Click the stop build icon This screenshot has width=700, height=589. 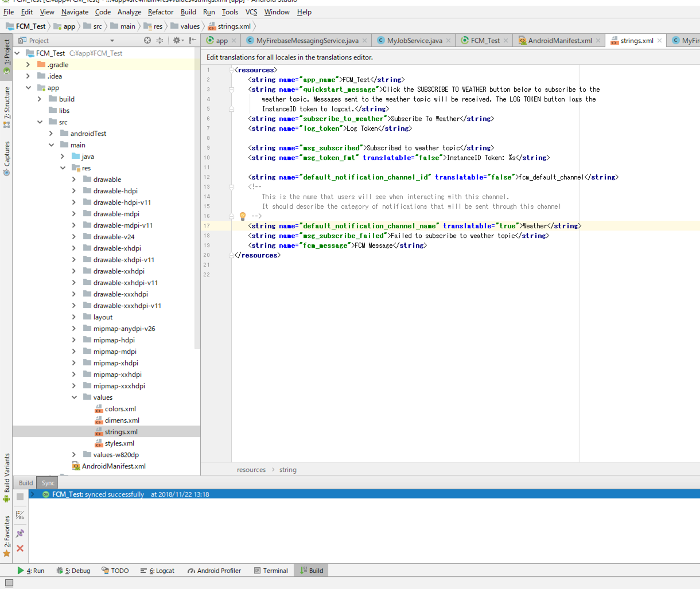point(20,497)
